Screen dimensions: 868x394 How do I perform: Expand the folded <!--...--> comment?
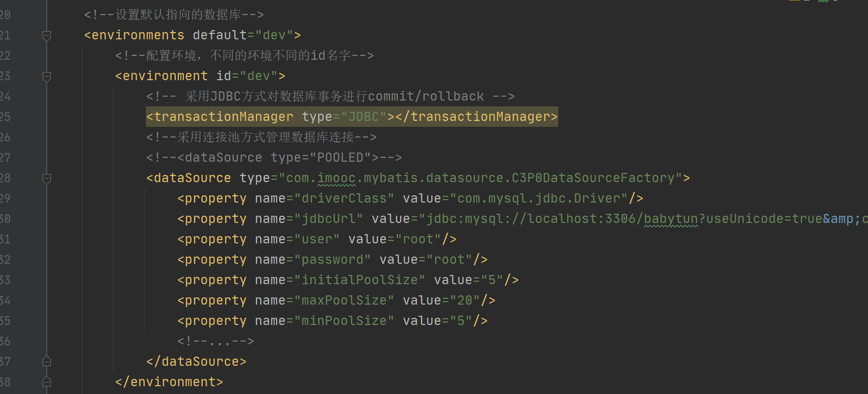click(x=215, y=341)
